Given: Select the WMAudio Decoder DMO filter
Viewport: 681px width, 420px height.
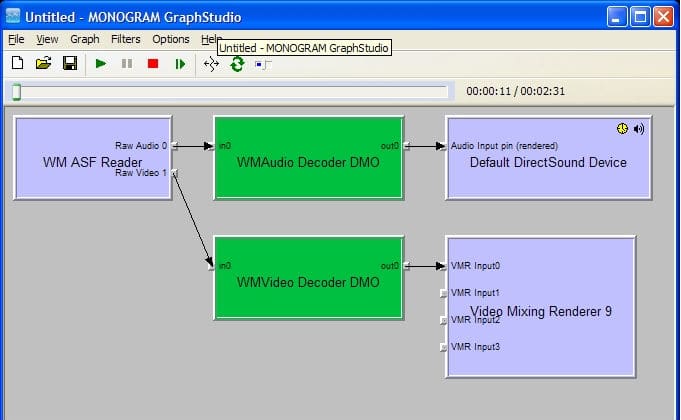Looking at the screenshot, I should pyautogui.click(x=309, y=158).
